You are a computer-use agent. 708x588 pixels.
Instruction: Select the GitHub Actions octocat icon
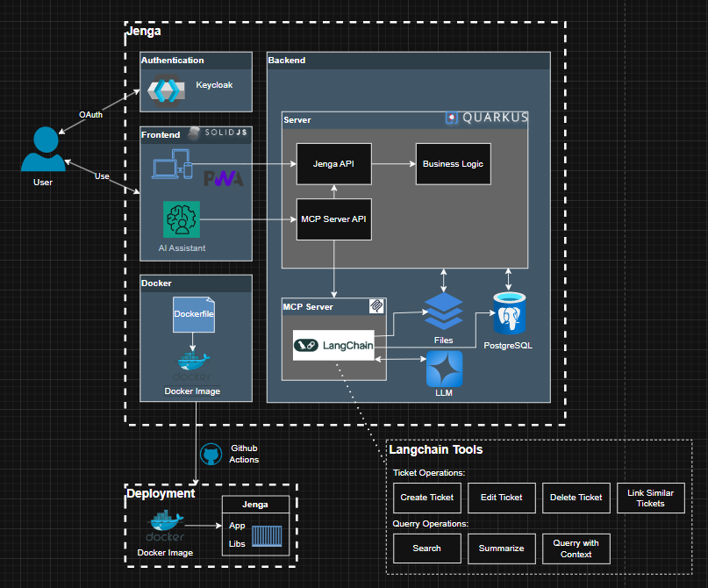[x=211, y=454]
